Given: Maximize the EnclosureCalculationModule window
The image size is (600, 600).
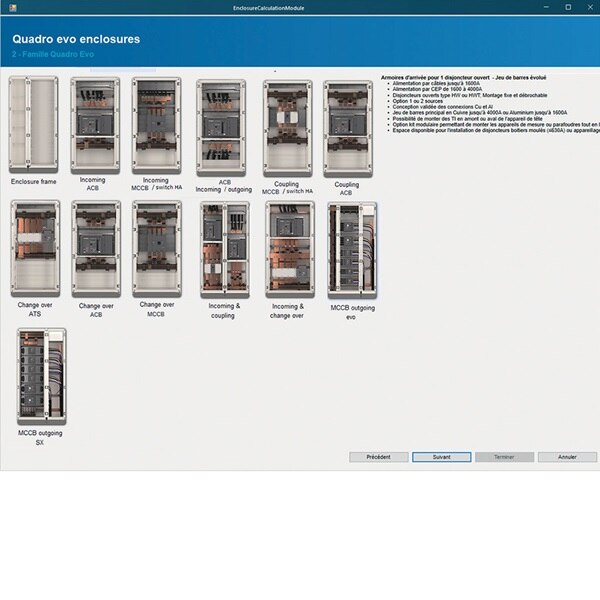Looking at the screenshot, I should 568,7.
